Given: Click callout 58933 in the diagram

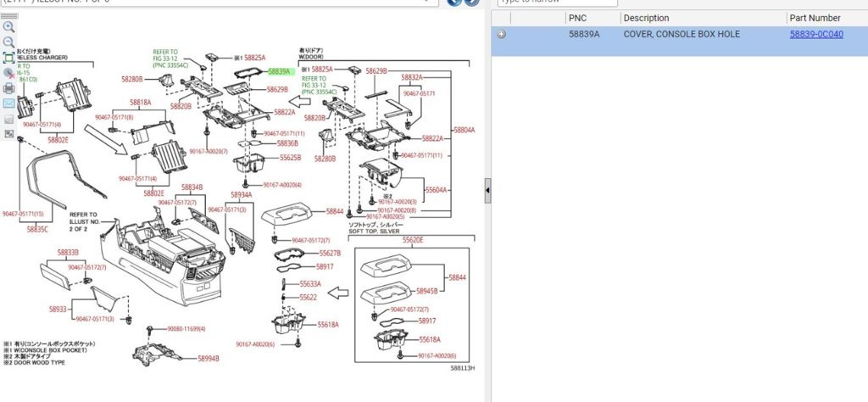Looking at the screenshot, I should click(x=58, y=310).
